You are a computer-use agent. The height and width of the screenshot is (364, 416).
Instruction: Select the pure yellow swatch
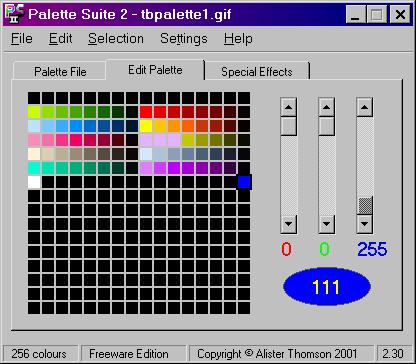point(146,126)
